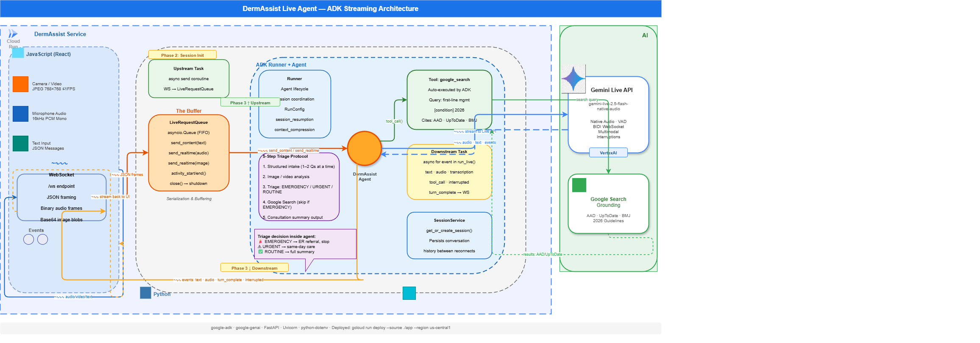980x343 pixels.
Task: Select the RunConfig line
Action: pos(295,109)
